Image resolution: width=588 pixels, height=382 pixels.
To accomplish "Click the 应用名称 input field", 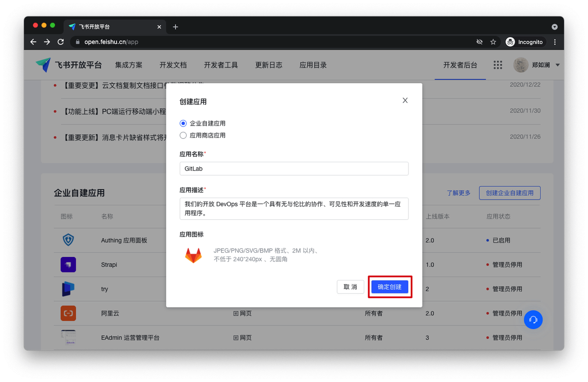I will pyautogui.click(x=294, y=168).
